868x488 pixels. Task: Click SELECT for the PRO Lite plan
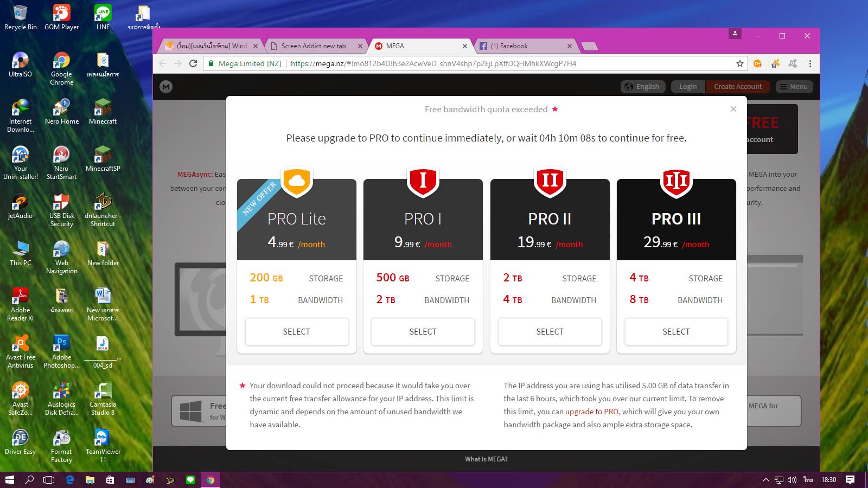296,331
